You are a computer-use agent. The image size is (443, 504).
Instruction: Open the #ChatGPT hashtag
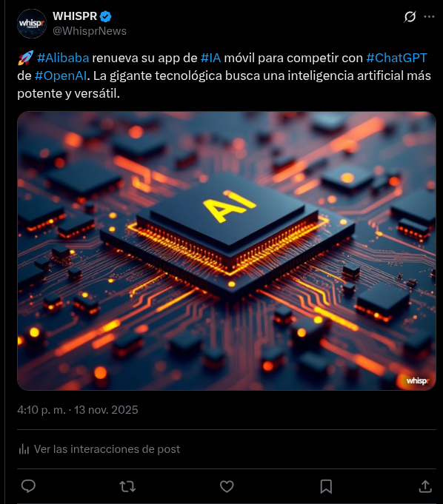tap(396, 58)
